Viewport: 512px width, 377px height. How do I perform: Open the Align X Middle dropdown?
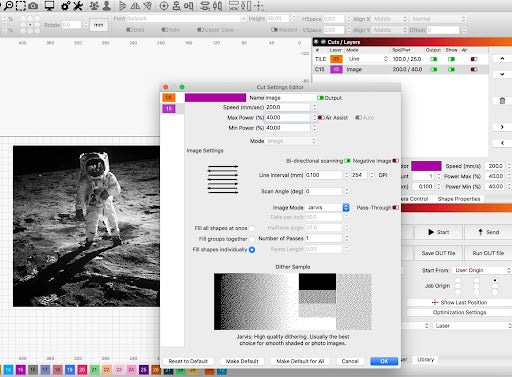click(x=390, y=19)
